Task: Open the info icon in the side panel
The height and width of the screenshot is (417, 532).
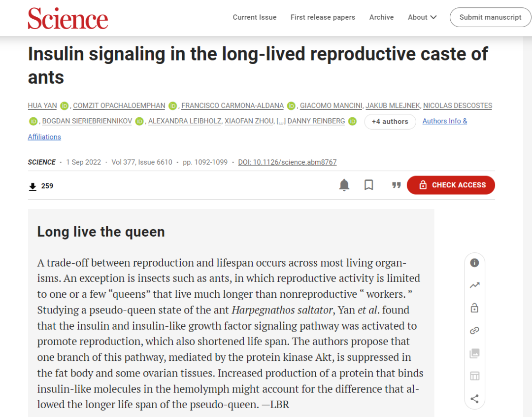Action: [x=474, y=263]
